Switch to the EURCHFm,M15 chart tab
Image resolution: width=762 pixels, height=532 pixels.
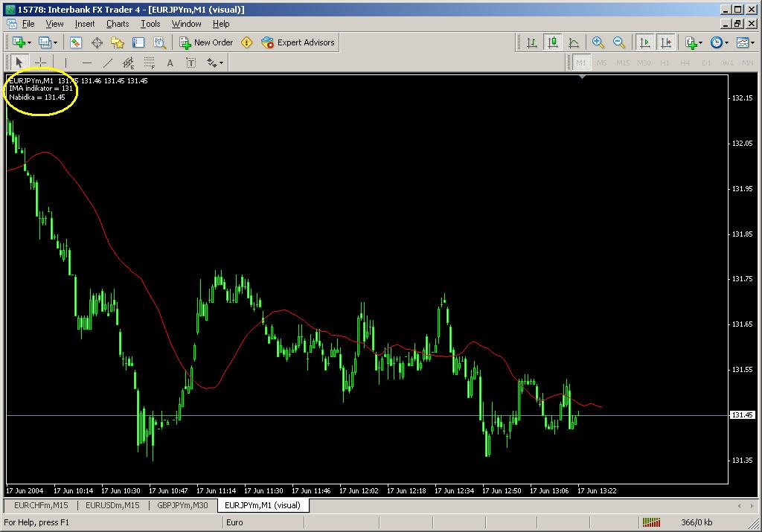41,505
